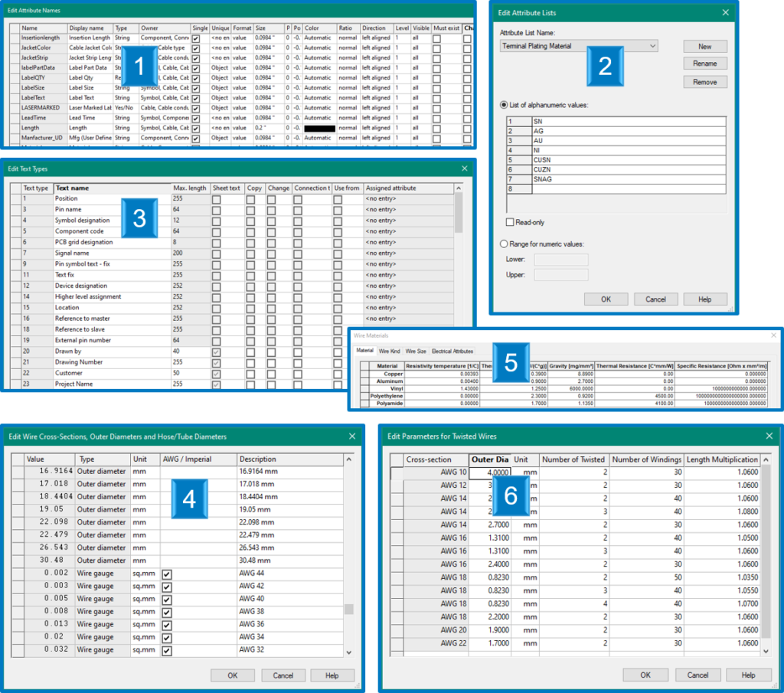Toggle the Unique checkbox for InsertionLength
The width and height of the screenshot is (784, 693).
pyautogui.click(x=222, y=38)
